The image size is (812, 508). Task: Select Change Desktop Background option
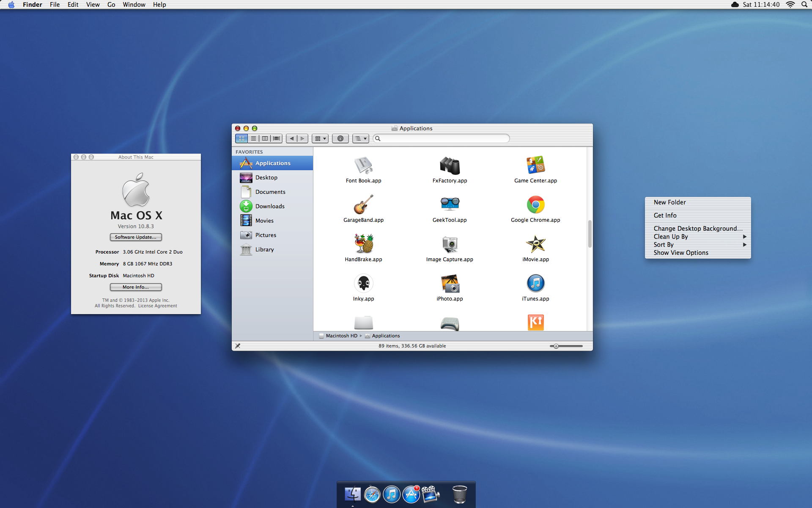pyautogui.click(x=698, y=229)
